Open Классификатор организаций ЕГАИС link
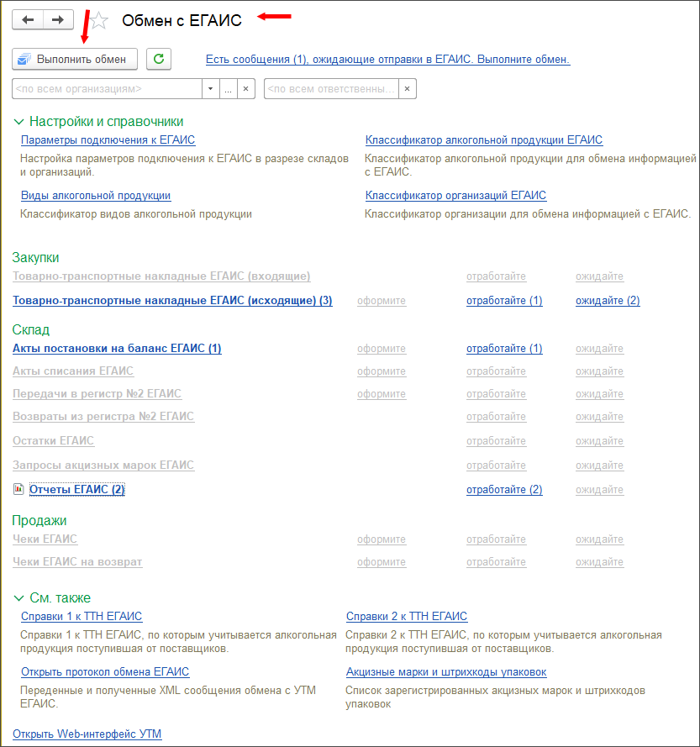Screen dimensions: 700x747 [x=455, y=195]
